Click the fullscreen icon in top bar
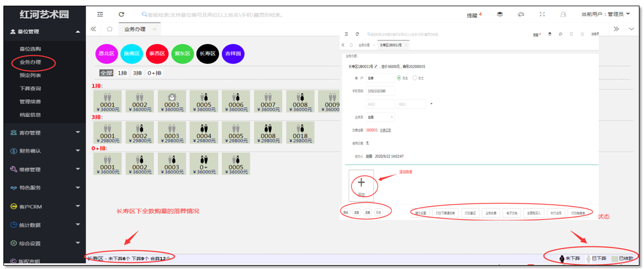This screenshot has width=644, height=269. 542,15
